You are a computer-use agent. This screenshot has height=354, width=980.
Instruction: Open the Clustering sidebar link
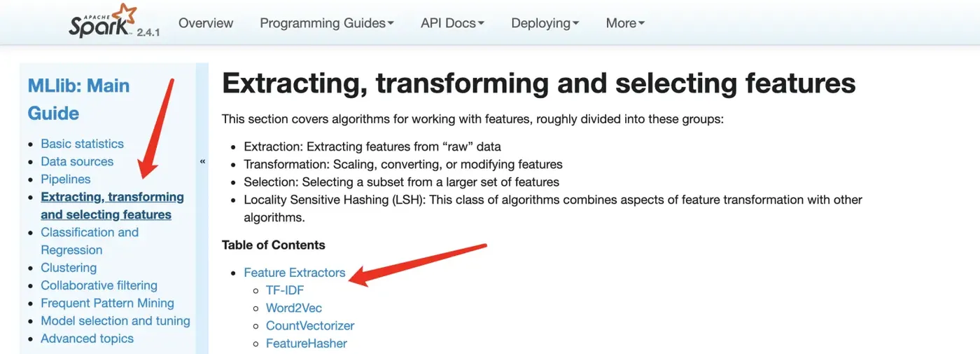coord(69,268)
